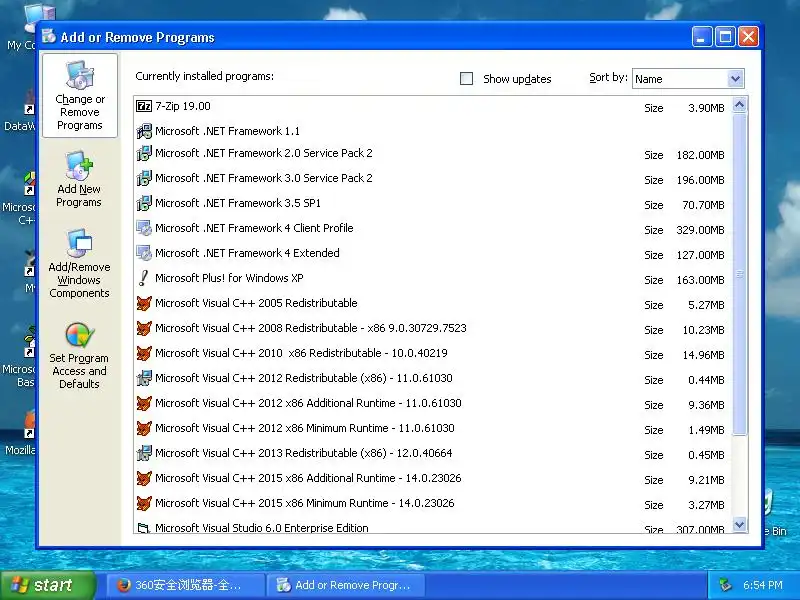Click the Visual C++ 2005 Redistributable icon
Screen dimensions: 800x600
144,303
